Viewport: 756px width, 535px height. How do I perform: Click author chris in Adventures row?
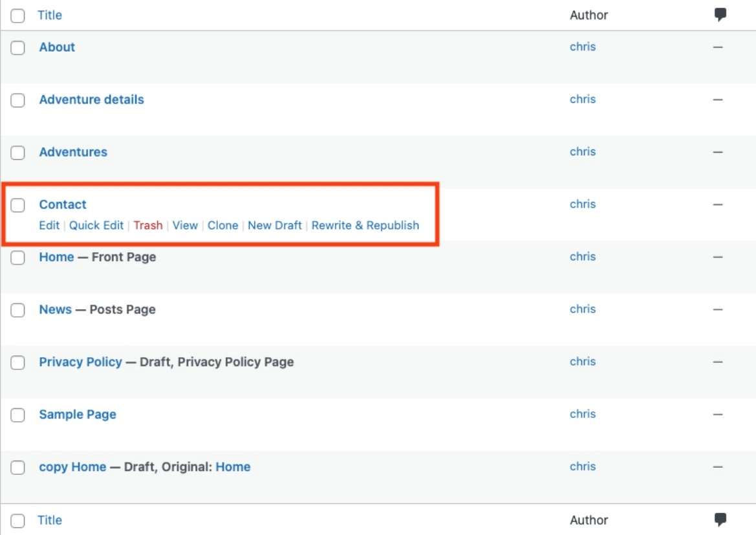(583, 152)
